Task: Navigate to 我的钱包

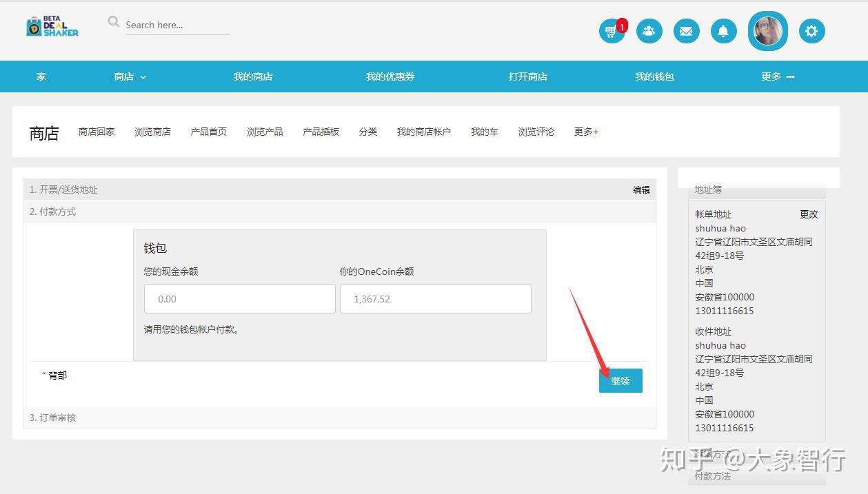Action: [654, 76]
